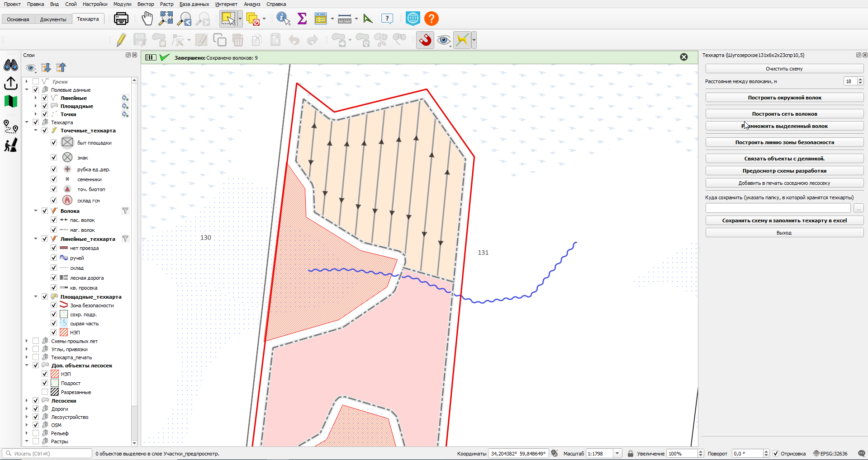Click the Print layout printer icon
Screen dimensions: 868x460
121,19
